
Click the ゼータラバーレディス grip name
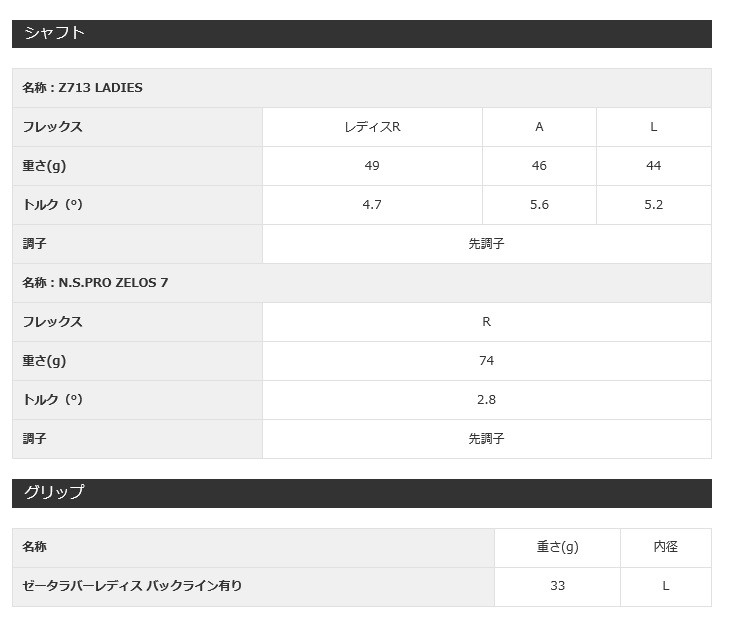click(132, 586)
